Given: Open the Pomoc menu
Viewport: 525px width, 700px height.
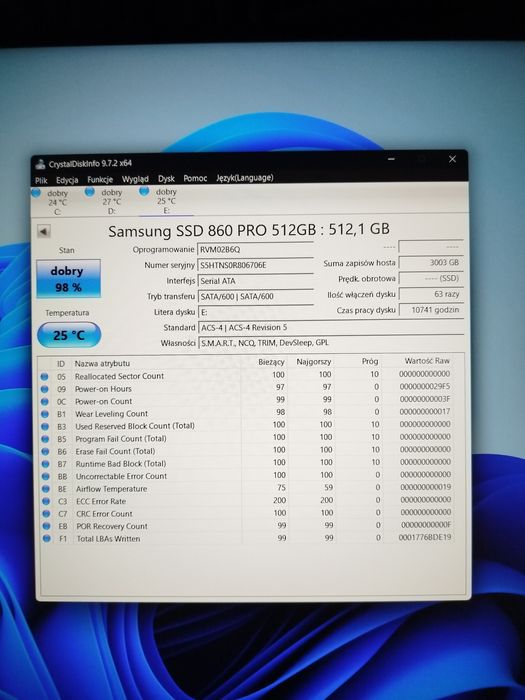Looking at the screenshot, I should click(x=195, y=178).
